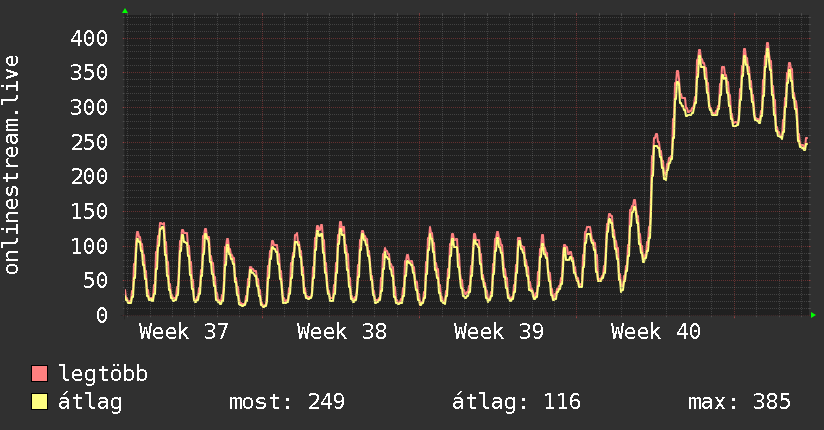824x430 pixels.
Task: Click the 250 y-axis tick label
Action: point(89,142)
